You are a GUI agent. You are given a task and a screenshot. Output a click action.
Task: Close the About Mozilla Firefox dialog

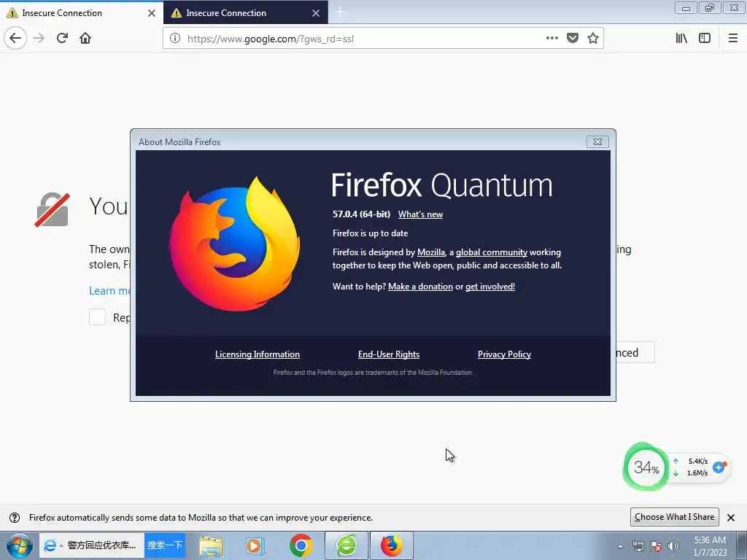(x=597, y=142)
